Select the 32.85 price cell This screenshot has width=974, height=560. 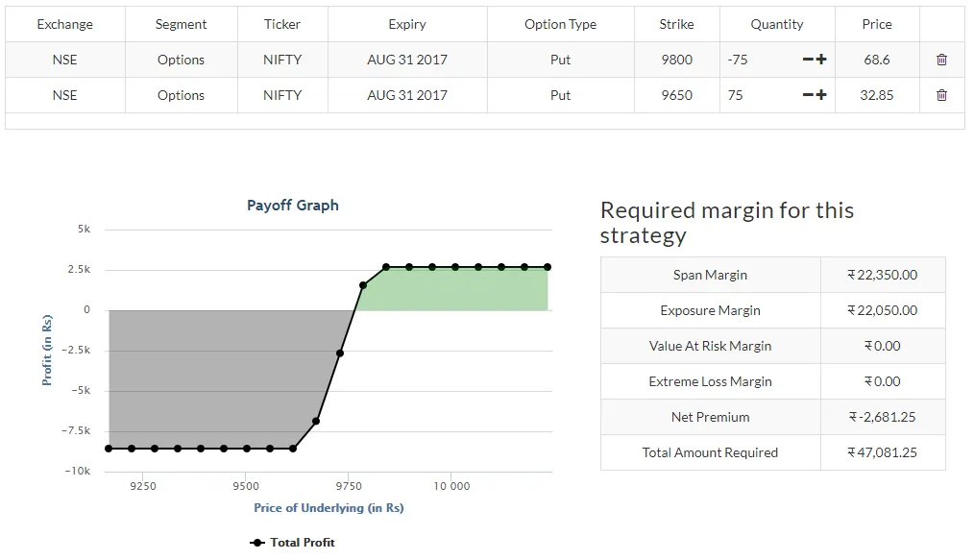pyautogui.click(x=876, y=95)
